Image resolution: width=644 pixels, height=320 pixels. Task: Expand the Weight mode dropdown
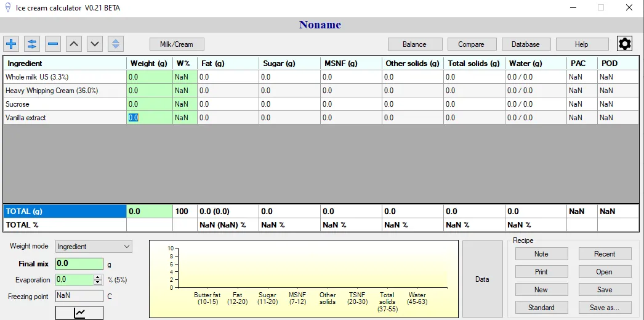126,247
